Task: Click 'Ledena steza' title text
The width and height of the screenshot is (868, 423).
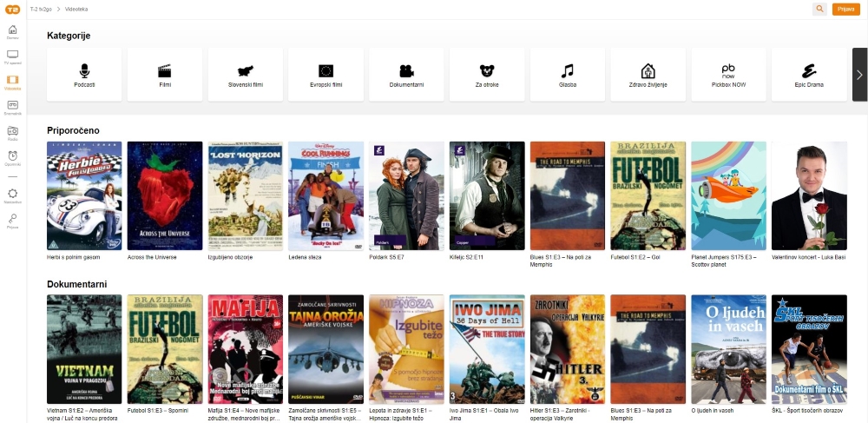Action: 305,257
